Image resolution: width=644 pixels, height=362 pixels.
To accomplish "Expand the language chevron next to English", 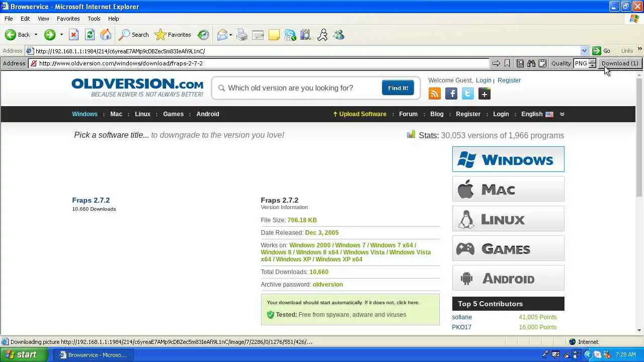I will [562, 114].
